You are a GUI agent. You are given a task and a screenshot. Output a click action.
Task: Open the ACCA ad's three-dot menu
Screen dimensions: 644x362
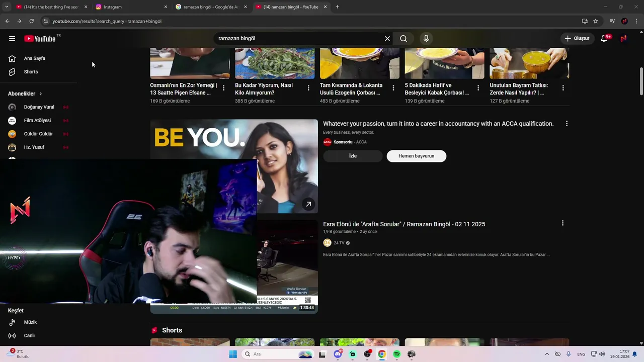pos(567,124)
